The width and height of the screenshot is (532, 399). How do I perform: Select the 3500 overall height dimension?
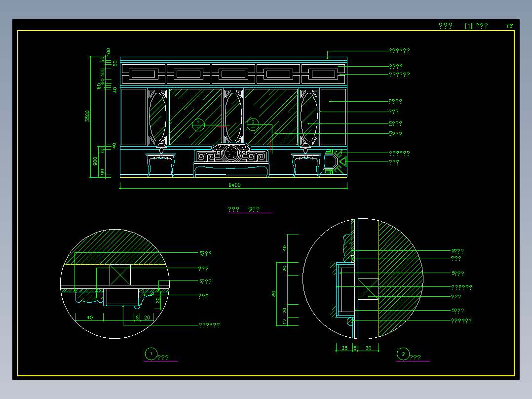[87, 116]
